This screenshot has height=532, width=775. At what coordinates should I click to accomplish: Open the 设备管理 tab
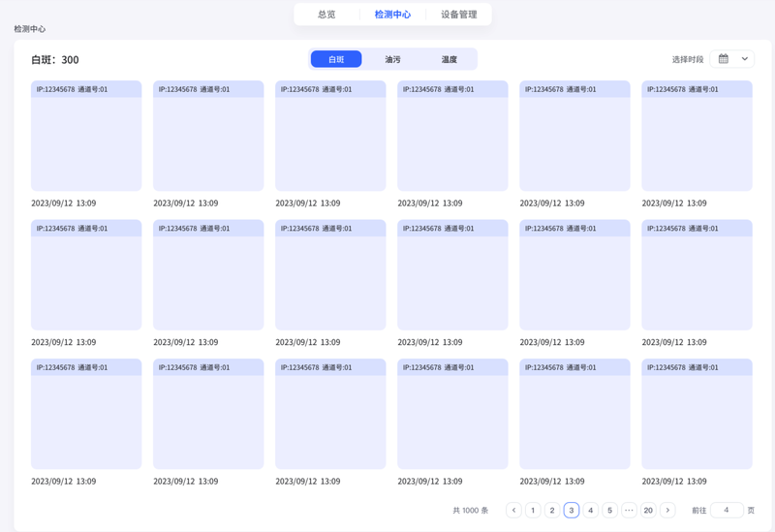tap(458, 15)
